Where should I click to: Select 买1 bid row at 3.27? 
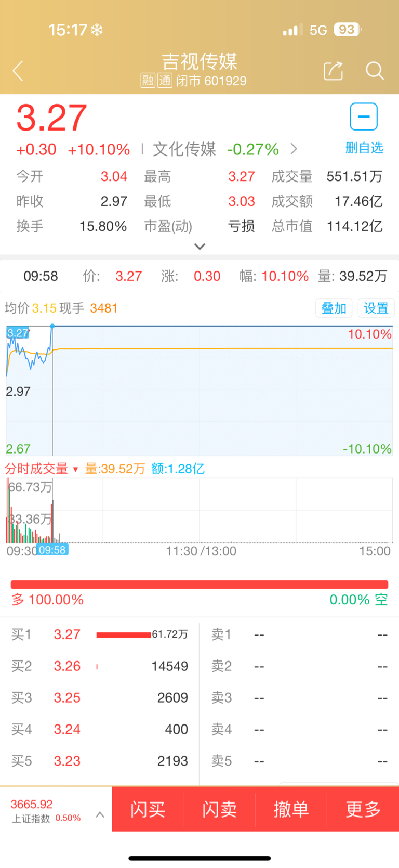[x=100, y=634]
